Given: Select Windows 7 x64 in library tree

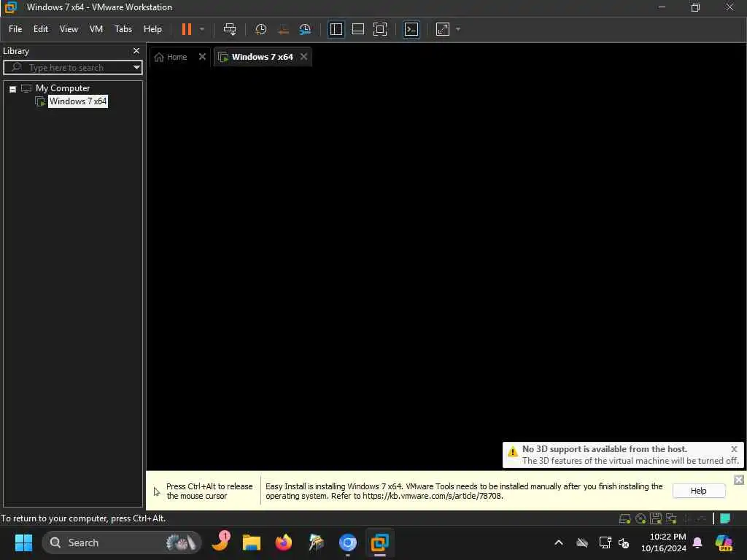Looking at the screenshot, I should click(77, 101).
